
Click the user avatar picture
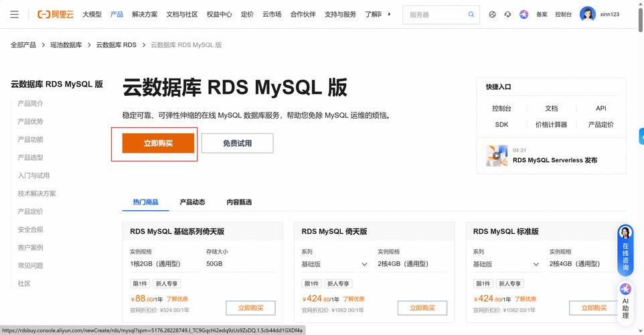[x=587, y=14]
